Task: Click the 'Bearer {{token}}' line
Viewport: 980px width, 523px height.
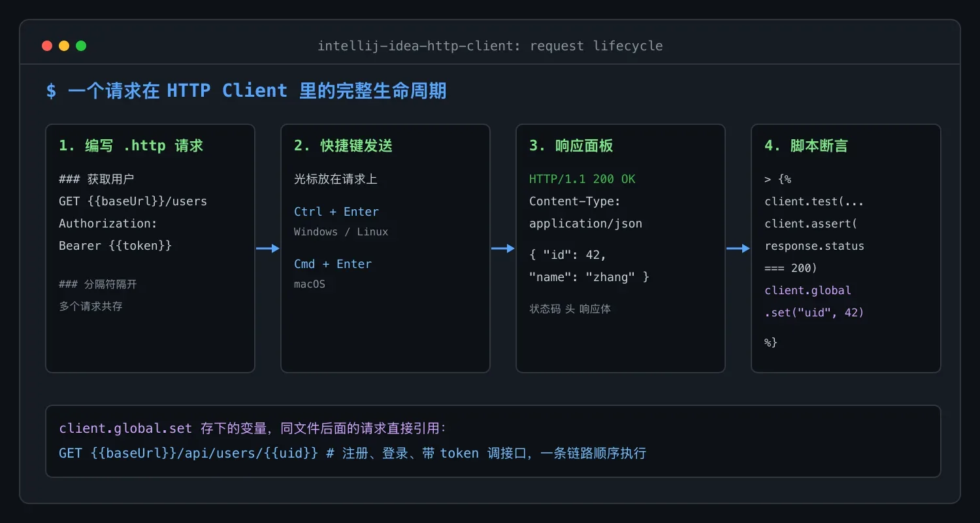Action: [115, 246]
